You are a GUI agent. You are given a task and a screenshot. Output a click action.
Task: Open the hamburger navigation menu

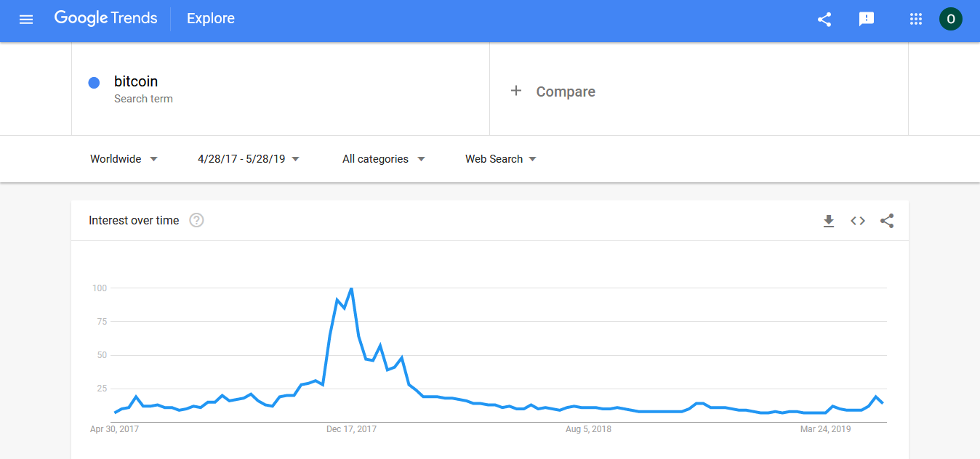pyautogui.click(x=26, y=19)
